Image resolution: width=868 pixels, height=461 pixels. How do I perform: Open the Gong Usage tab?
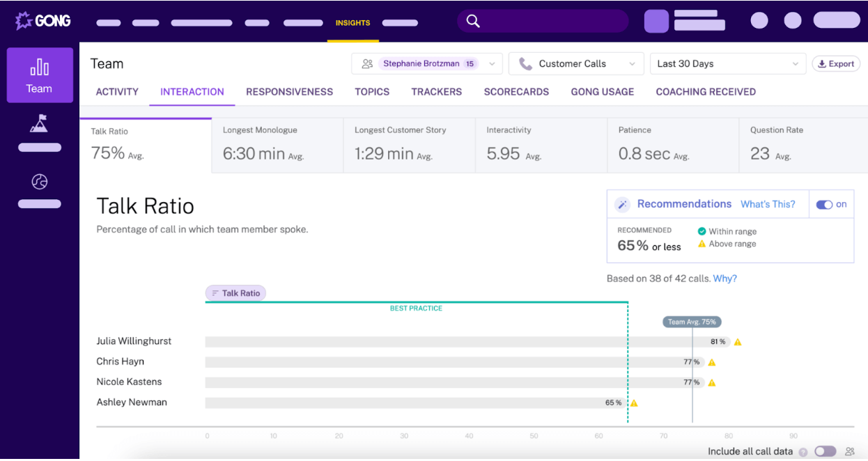click(603, 92)
